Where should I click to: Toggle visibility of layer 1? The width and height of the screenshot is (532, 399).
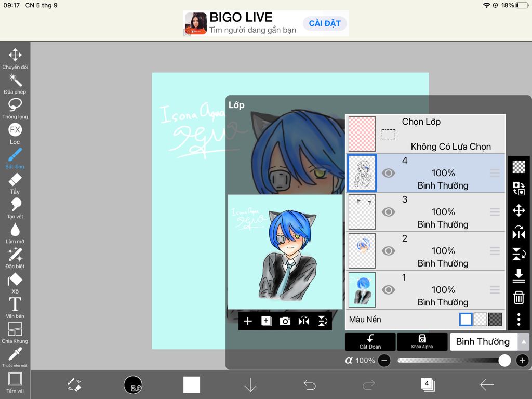pyautogui.click(x=389, y=290)
